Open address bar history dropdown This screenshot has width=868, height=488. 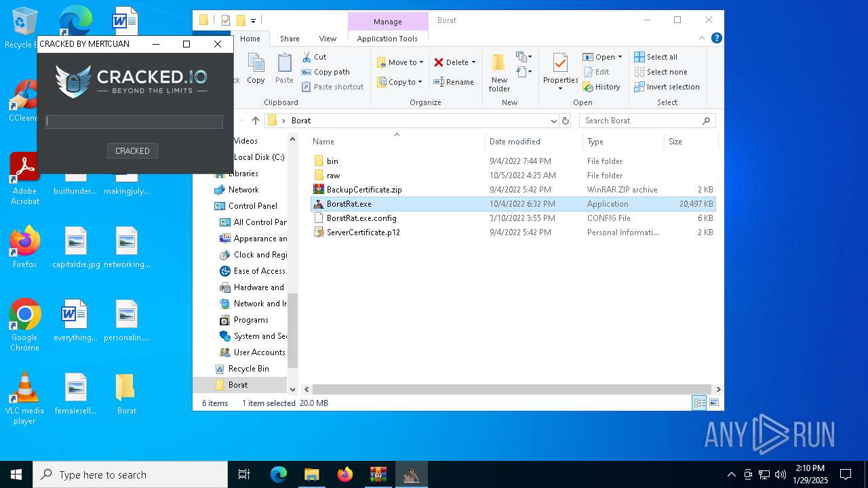tap(554, 121)
